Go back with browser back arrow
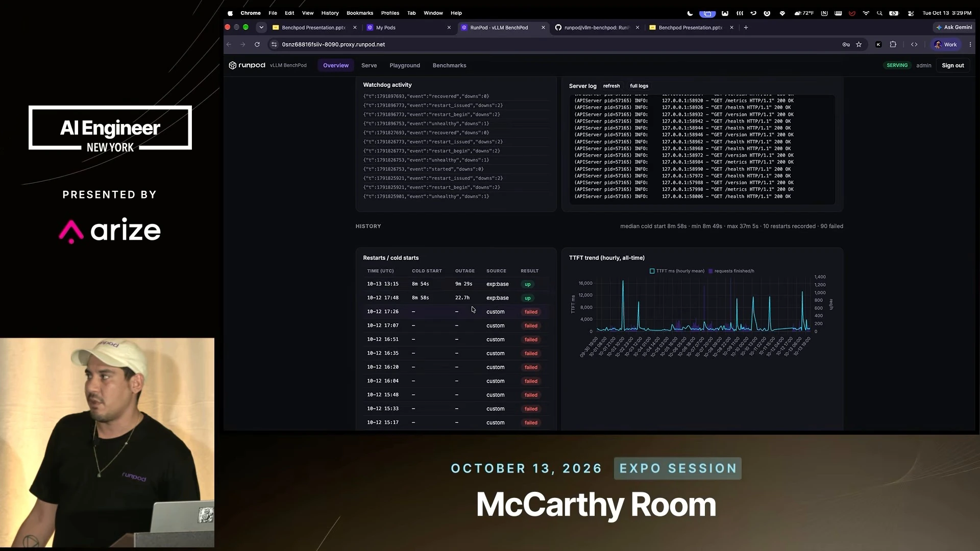 click(229, 44)
